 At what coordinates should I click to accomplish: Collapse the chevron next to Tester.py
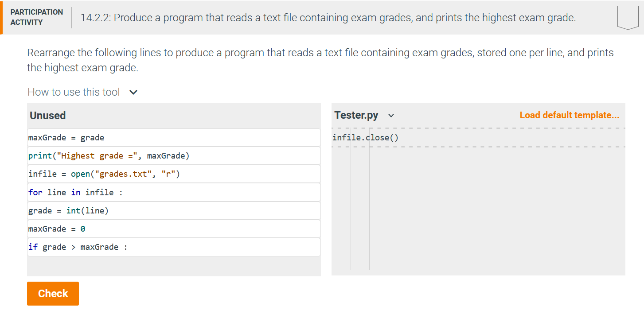pyautogui.click(x=390, y=115)
